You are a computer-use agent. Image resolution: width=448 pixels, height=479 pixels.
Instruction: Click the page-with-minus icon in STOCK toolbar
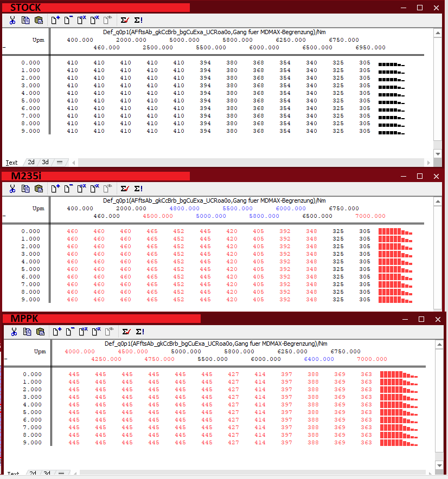coord(68,20)
